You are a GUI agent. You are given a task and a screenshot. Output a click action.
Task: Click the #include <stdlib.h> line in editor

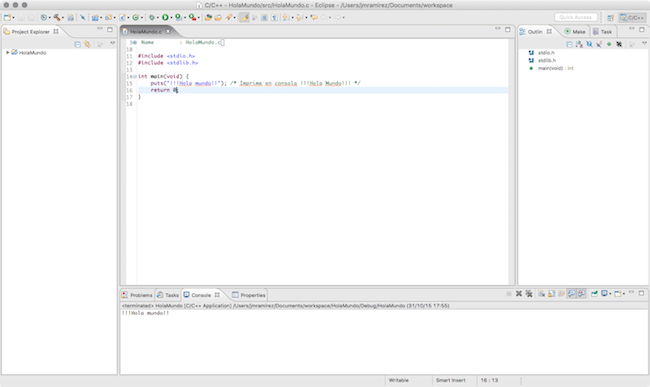coord(168,63)
